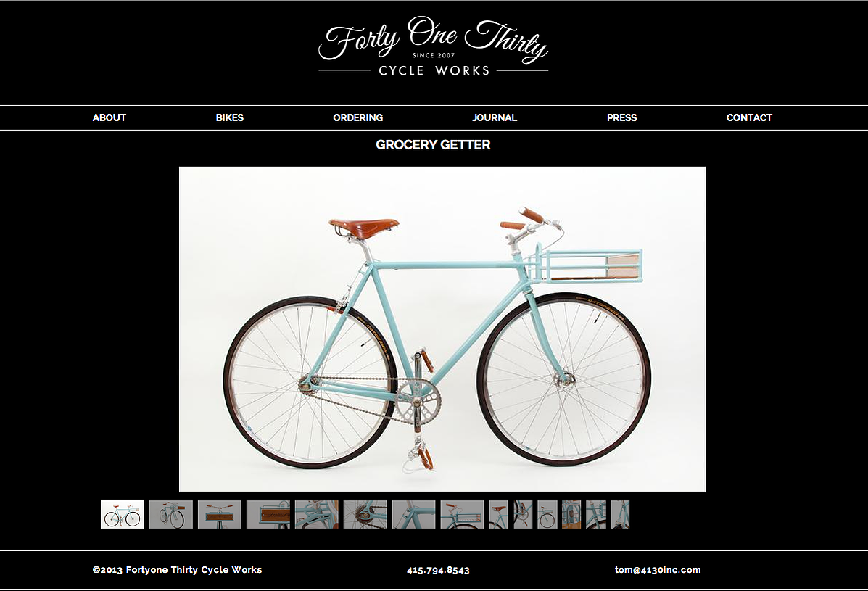This screenshot has width=868, height=591.
Task: Select the rear cog and chain thumbnail
Action: (x=365, y=515)
